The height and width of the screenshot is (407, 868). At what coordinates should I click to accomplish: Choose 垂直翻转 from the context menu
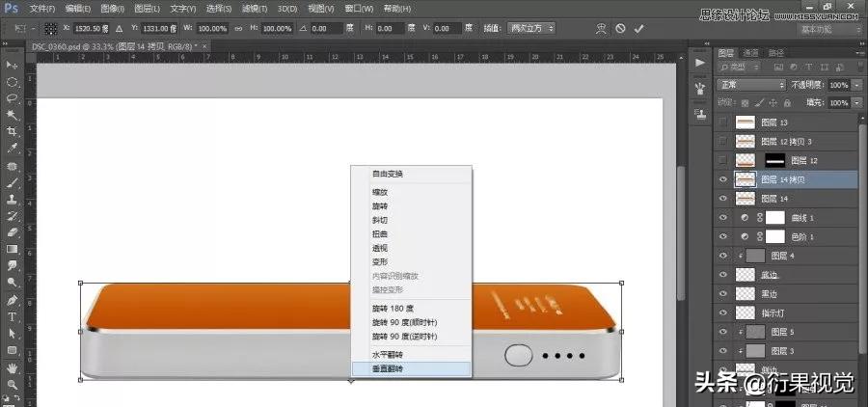pyautogui.click(x=389, y=369)
